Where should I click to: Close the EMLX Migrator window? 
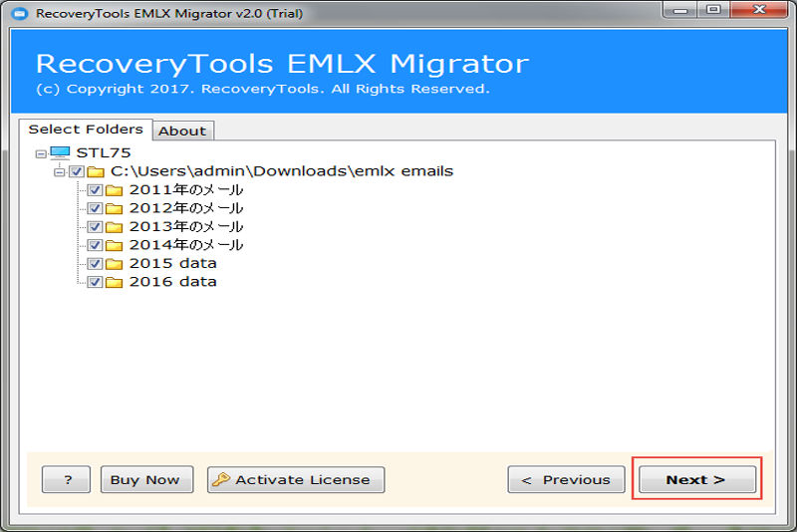tap(759, 10)
